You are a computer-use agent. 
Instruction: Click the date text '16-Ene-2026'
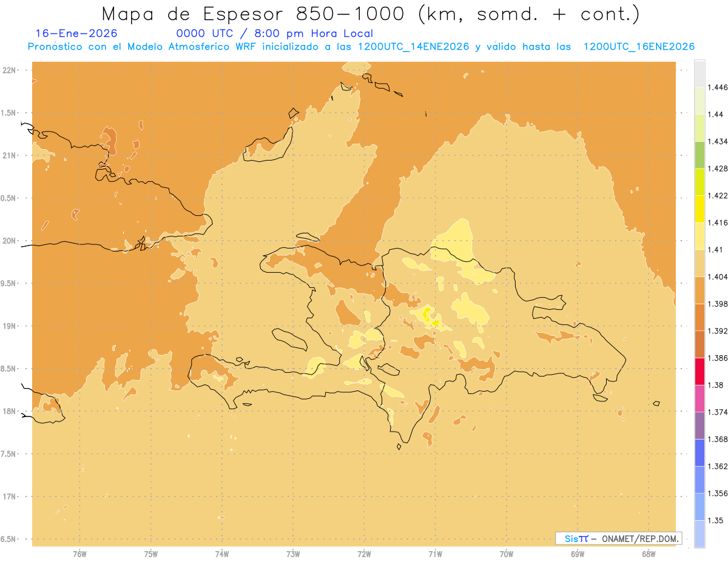[76, 33]
